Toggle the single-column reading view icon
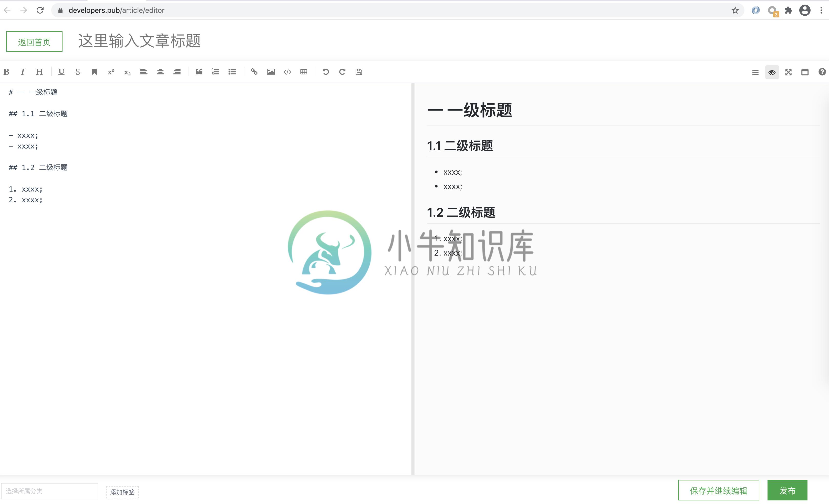This screenshot has height=504, width=829. pyautogui.click(x=805, y=72)
